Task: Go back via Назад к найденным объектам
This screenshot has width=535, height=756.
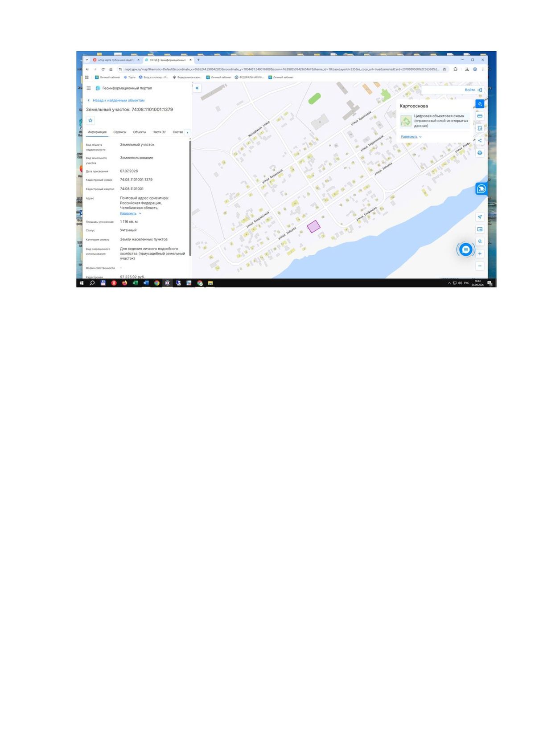Action: (x=116, y=101)
